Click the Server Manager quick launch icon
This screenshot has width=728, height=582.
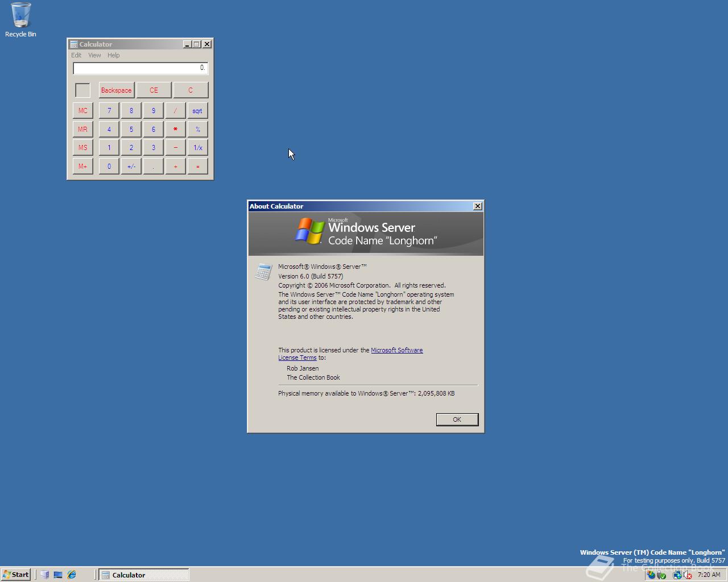44,575
